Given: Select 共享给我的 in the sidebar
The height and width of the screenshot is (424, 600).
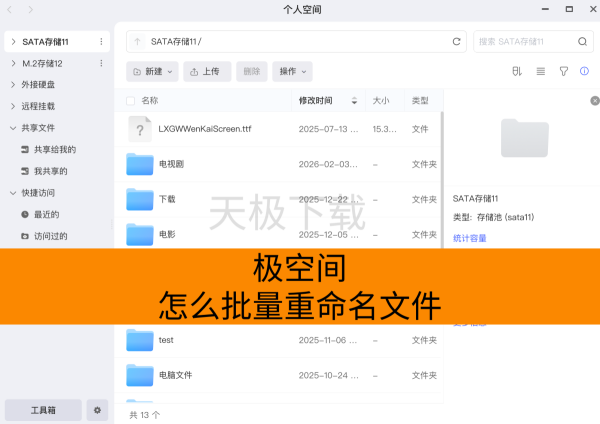Looking at the screenshot, I should (54, 150).
